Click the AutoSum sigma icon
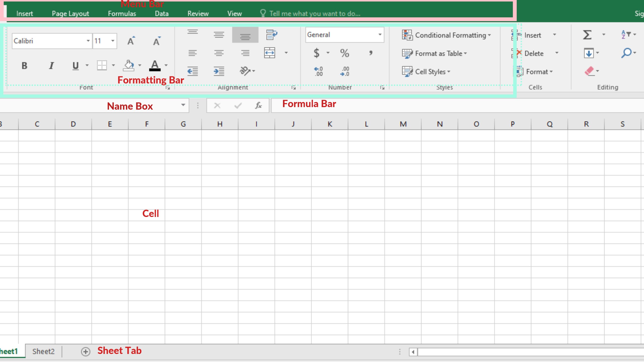The width and height of the screenshot is (644, 362). [587, 35]
